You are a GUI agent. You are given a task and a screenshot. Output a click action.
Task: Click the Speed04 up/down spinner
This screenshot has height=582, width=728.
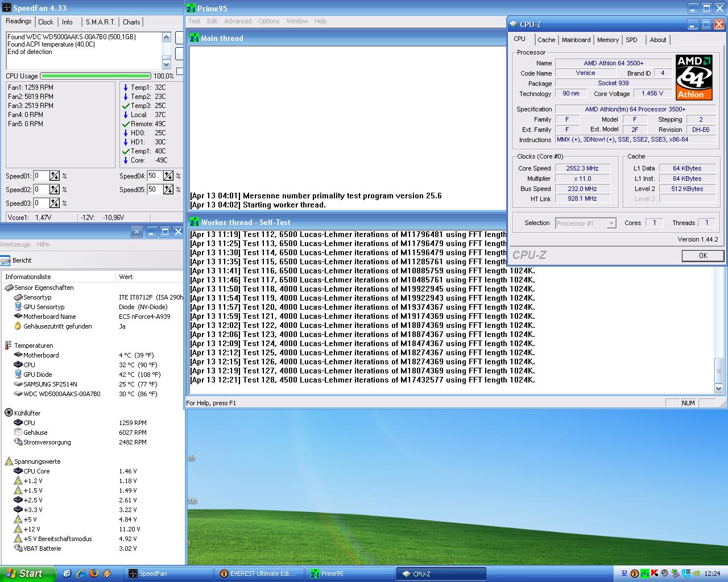[x=168, y=176]
